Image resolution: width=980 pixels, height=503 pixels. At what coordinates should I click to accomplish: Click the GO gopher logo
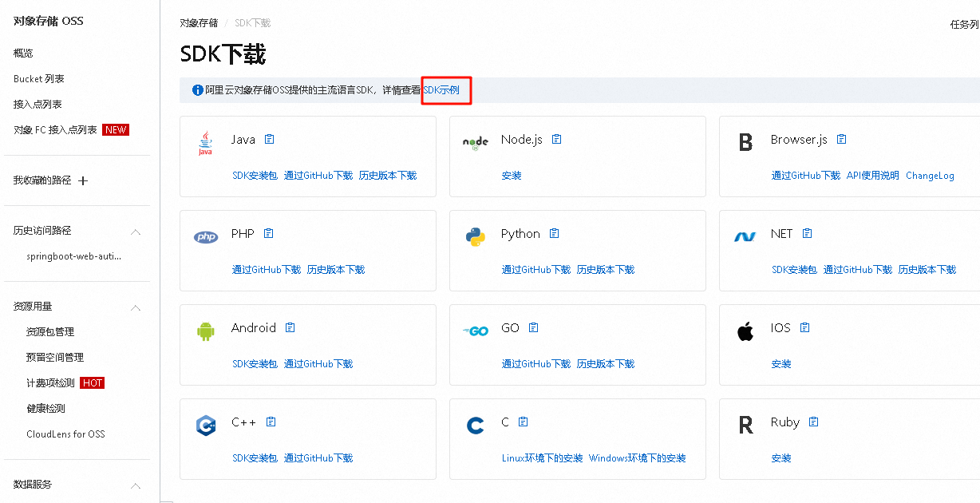tap(476, 331)
